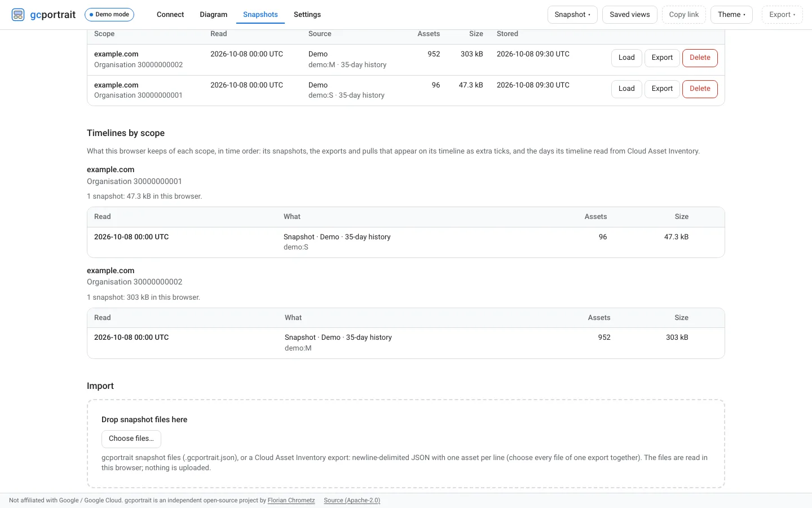This screenshot has width=812, height=508.
Task: Open the Source (Apache-2.0) link
Action: (x=352, y=501)
